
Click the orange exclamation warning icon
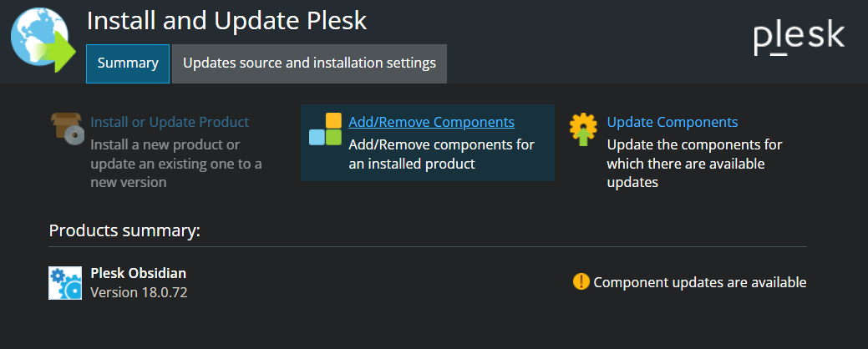581,281
